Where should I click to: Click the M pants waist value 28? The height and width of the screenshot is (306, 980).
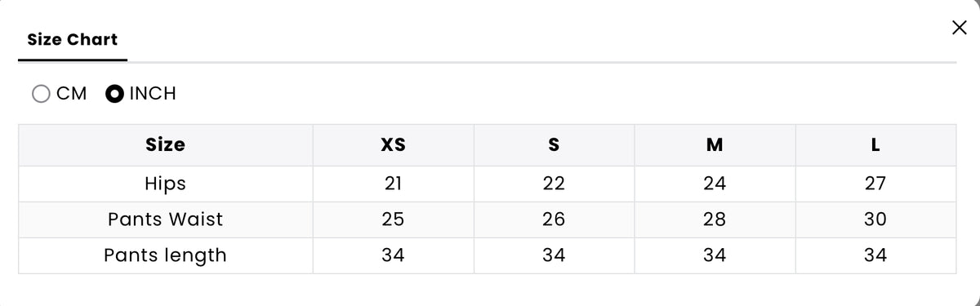tap(715, 220)
